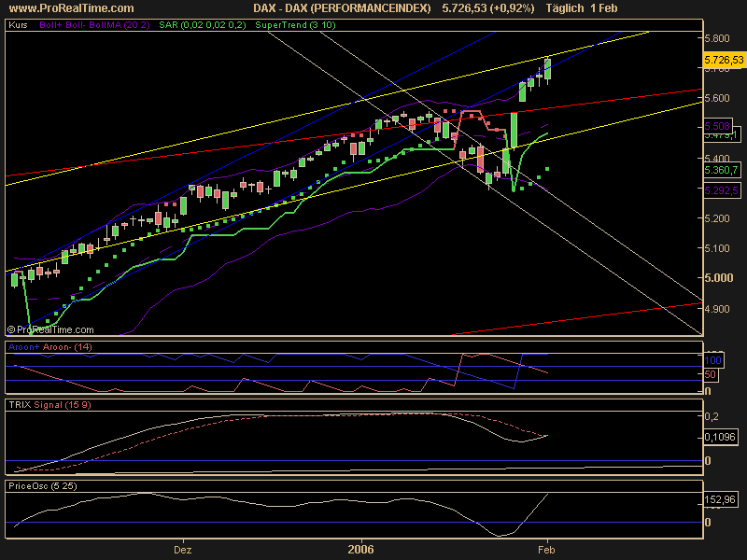Click the 5.600 price axis label
747x560 pixels.
coord(717,98)
